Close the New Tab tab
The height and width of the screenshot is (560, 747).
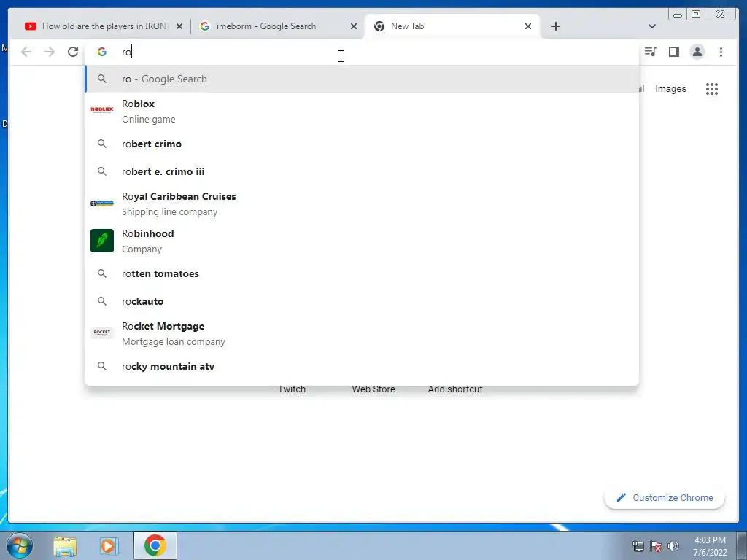(528, 26)
